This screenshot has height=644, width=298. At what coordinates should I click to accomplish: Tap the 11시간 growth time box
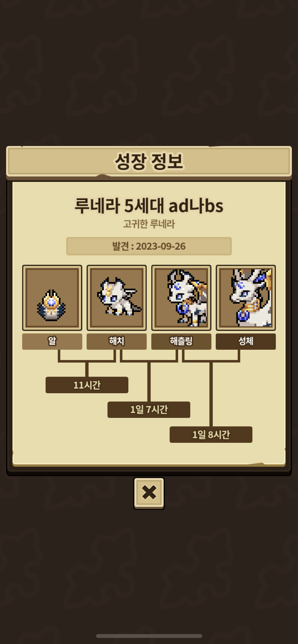tap(87, 385)
